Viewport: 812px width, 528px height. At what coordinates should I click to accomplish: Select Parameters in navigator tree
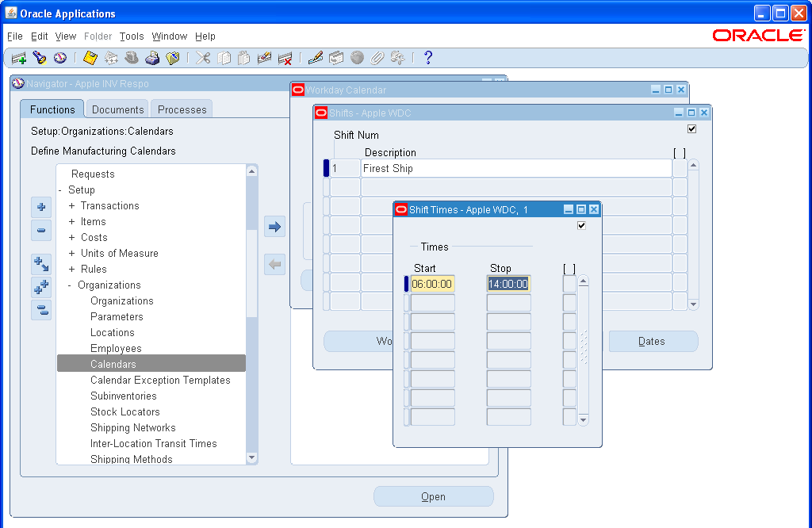pos(117,317)
